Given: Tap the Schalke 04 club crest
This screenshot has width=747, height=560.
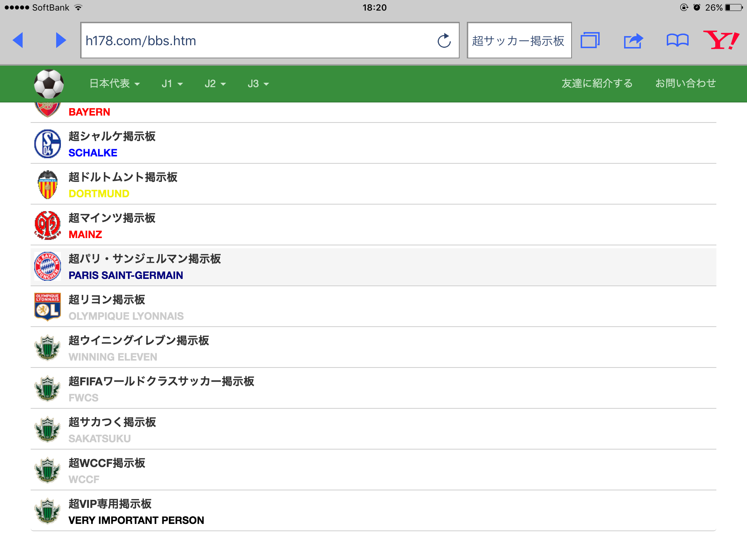Looking at the screenshot, I should (47, 144).
